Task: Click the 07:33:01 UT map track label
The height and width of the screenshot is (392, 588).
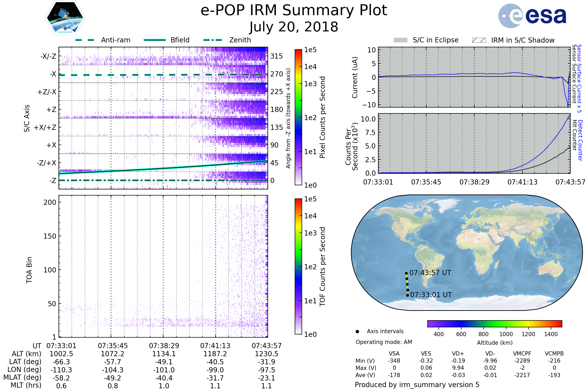Action: (x=431, y=295)
